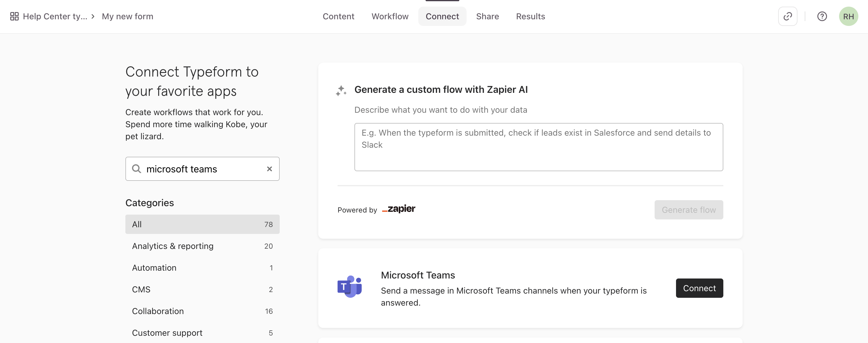This screenshot has height=343, width=868.
Task: Select the My new form breadcrumb
Action: pyautogui.click(x=127, y=16)
